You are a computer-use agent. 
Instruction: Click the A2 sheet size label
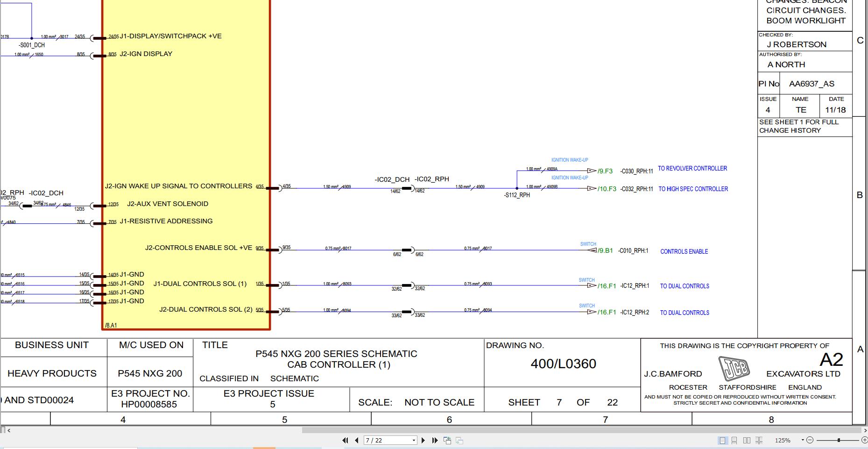tap(831, 360)
